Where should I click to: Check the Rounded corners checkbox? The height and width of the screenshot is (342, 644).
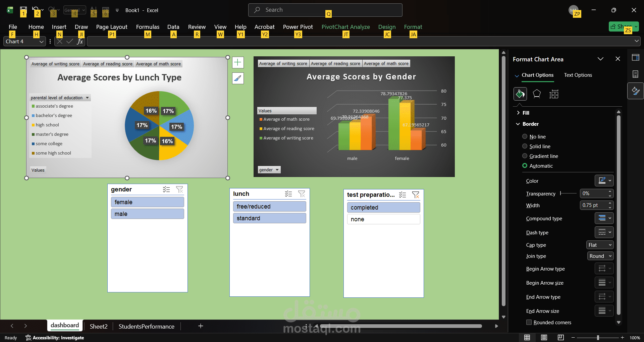529,322
